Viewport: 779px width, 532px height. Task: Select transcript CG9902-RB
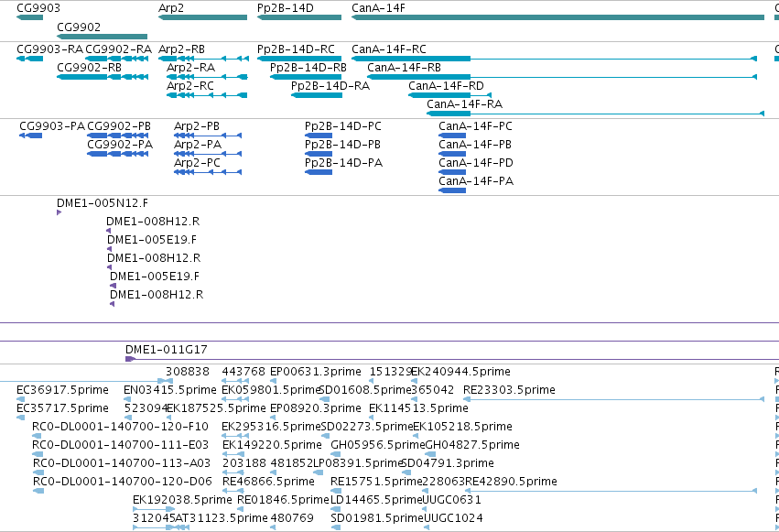(x=103, y=77)
